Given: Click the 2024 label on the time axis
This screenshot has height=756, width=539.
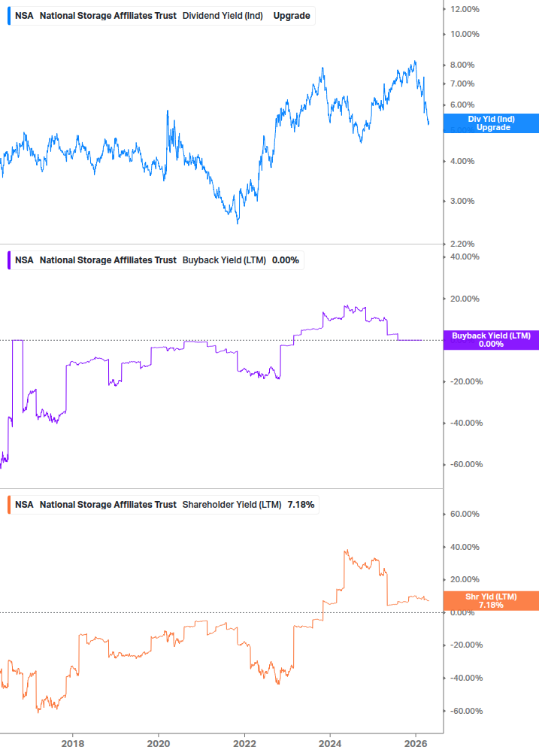Looking at the screenshot, I should [330, 742].
